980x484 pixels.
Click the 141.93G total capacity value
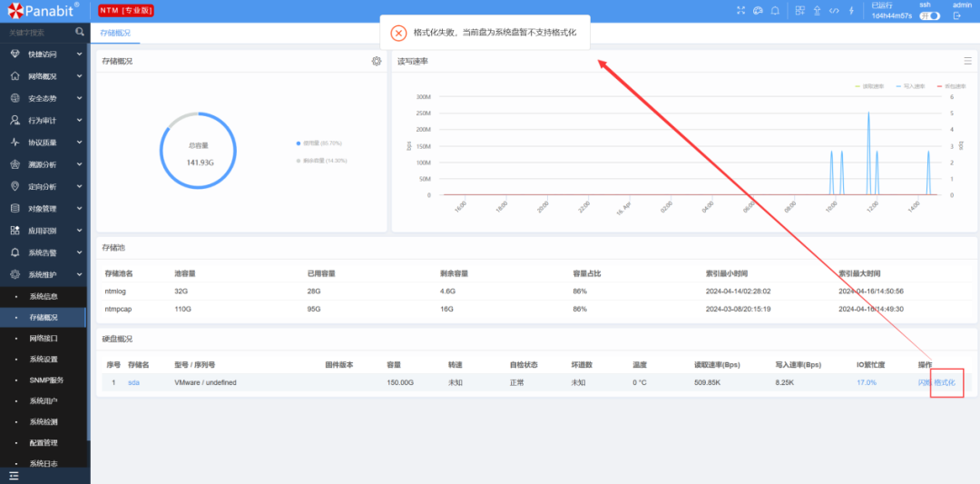[200, 163]
